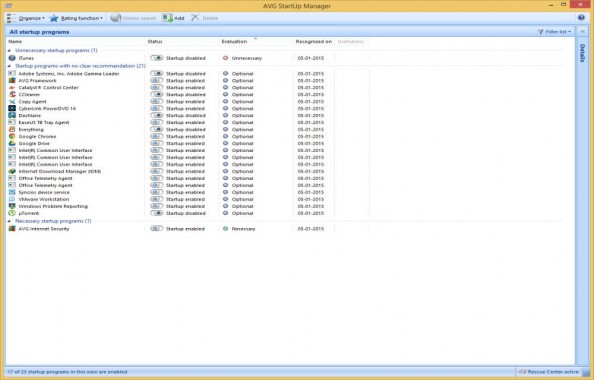Click the Necessary evaluation text
This screenshot has width=594, height=380.
(244, 228)
